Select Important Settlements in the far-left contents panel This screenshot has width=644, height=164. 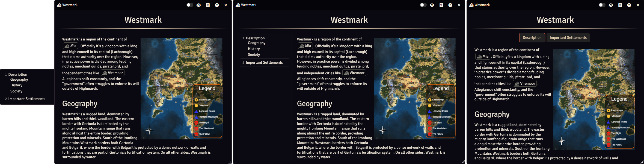tap(27, 99)
